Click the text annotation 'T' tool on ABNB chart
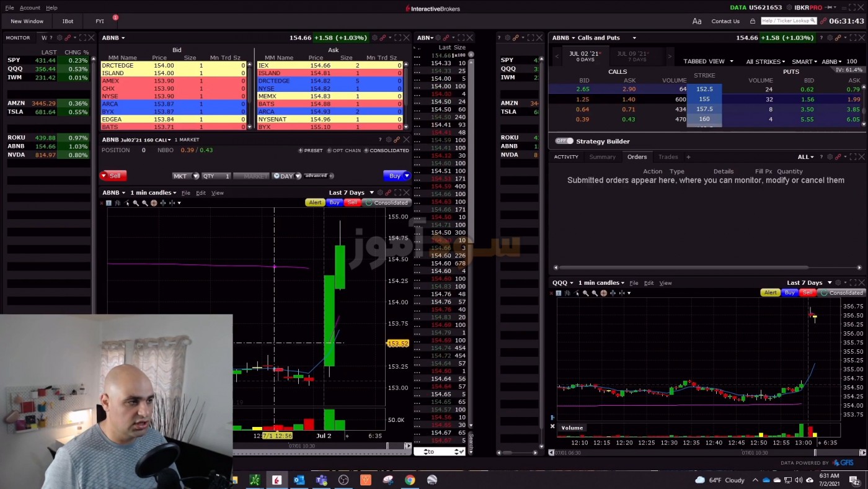This screenshot has height=489, width=868. tap(108, 203)
